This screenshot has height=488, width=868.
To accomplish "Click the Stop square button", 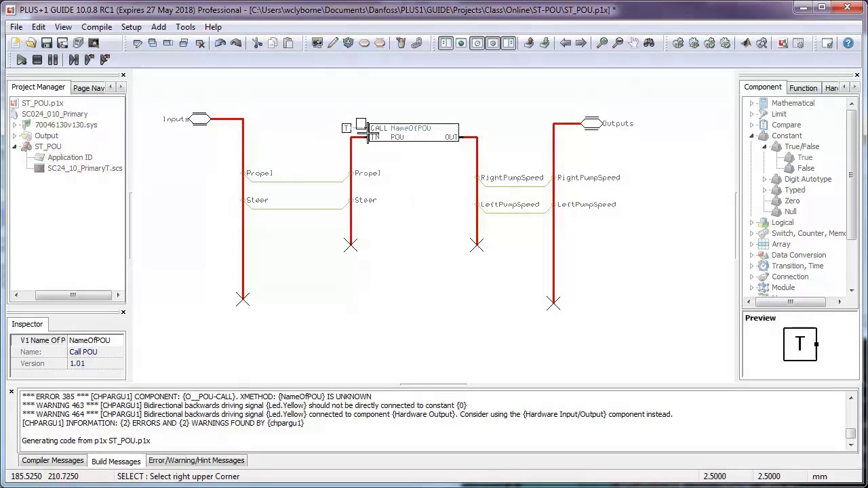I will [x=37, y=60].
